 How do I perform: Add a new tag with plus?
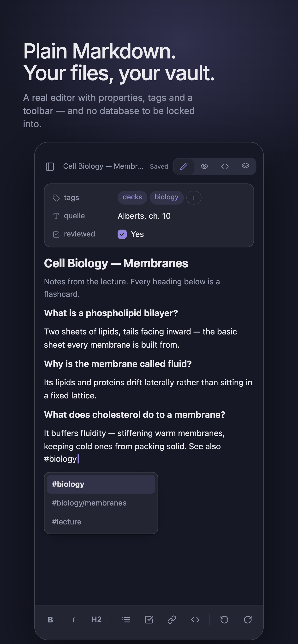(194, 198)
